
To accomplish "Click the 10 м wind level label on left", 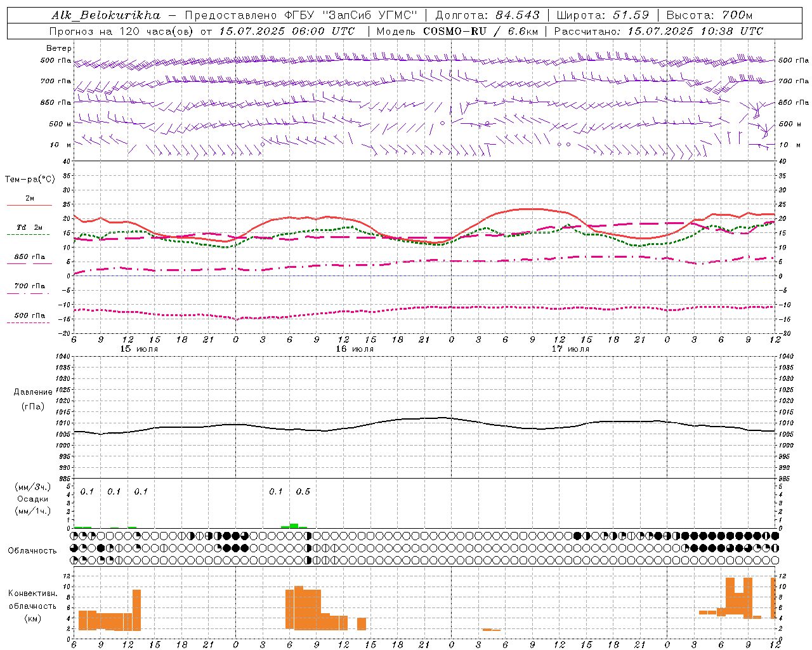I will click(60, 145).
